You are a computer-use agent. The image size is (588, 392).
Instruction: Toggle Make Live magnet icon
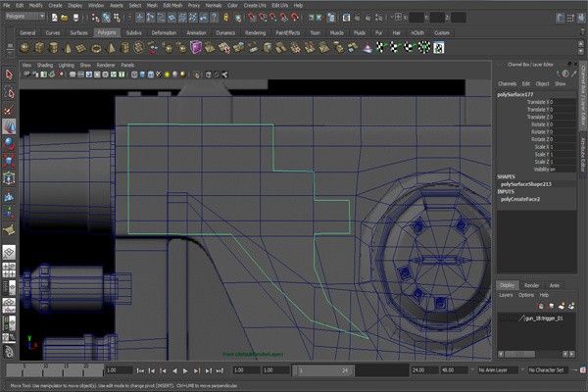(295, 18)
